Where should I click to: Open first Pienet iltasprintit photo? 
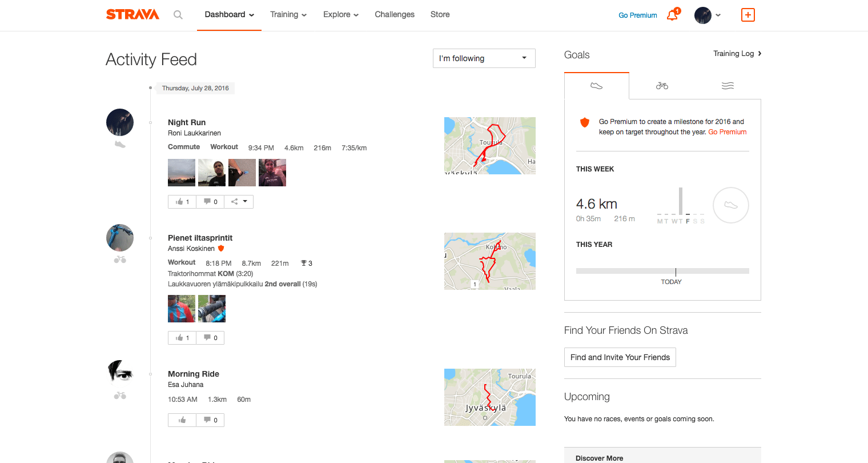click(x=182, y=309)
